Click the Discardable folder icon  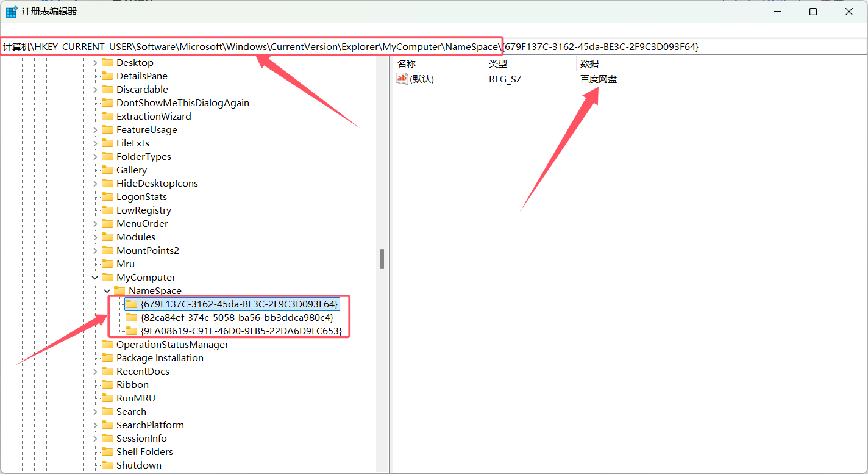pos(107,90)
